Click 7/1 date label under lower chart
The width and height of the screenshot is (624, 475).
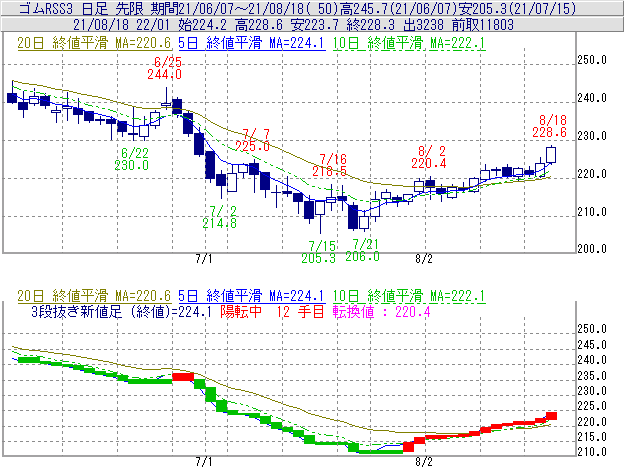click(x=204, y=462)
